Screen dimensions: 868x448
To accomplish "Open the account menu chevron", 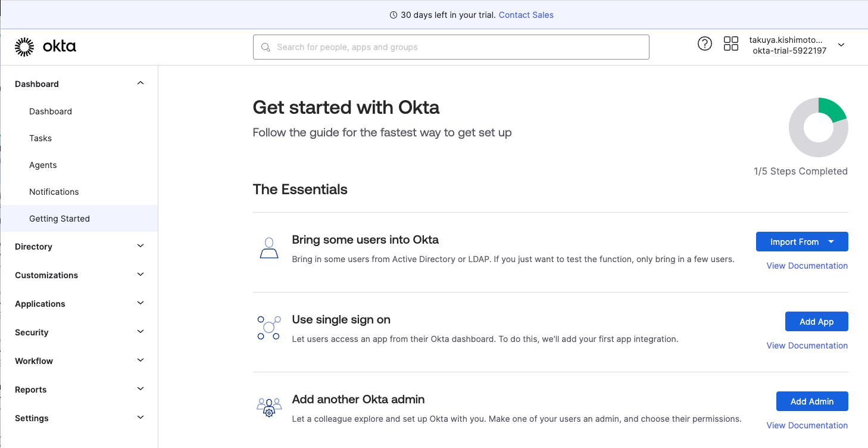I will click(x=841, y=45).
